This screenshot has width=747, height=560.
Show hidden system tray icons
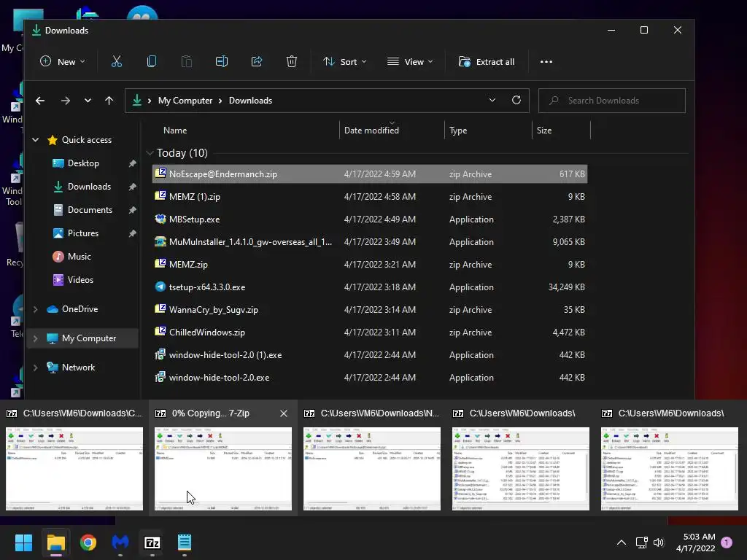pyautogui.click(x=622, y=542)
